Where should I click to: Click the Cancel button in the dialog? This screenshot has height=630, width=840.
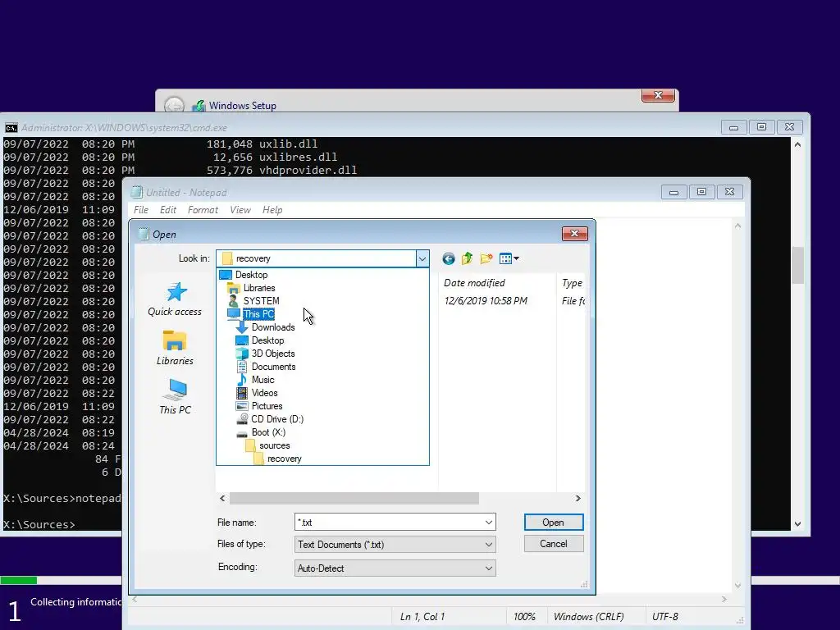tap(554, 544)
